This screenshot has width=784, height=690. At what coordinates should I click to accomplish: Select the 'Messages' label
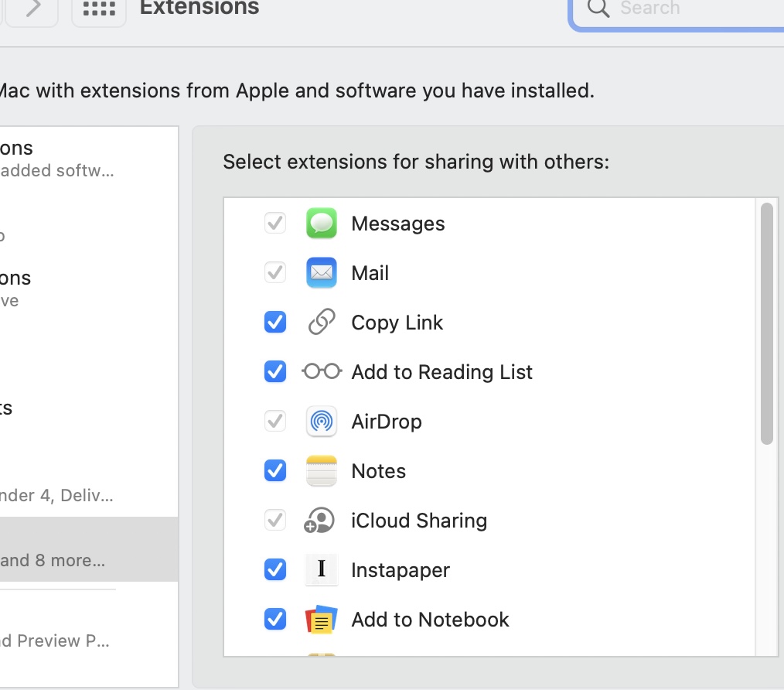click(x=398, y=224)
